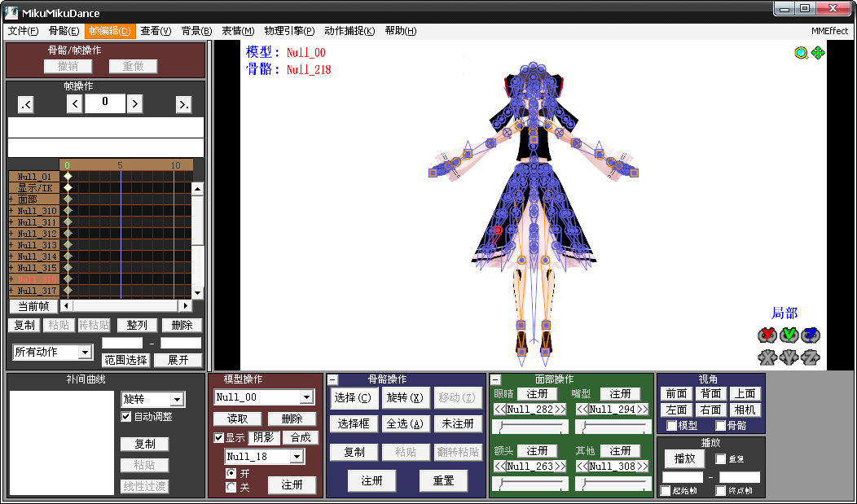Collapse the 骨骼操作 panel with minus icon
This screenshot has width=857, height=504.
point(333,379)
